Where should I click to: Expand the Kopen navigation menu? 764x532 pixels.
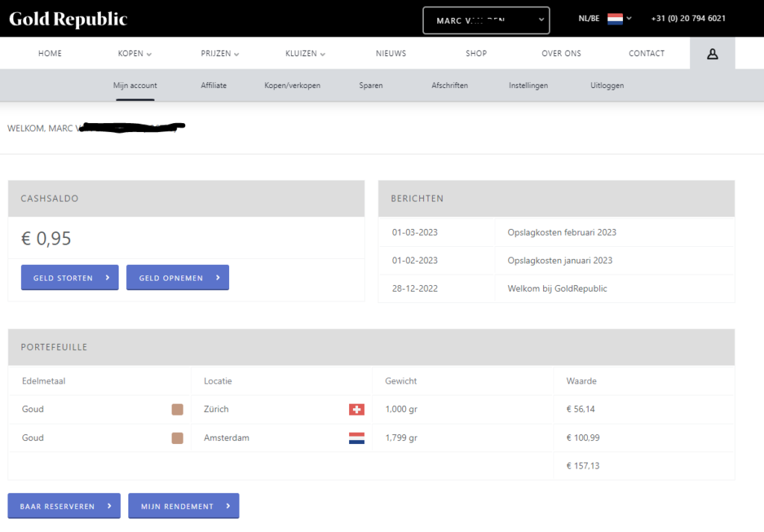click(134, 54)
